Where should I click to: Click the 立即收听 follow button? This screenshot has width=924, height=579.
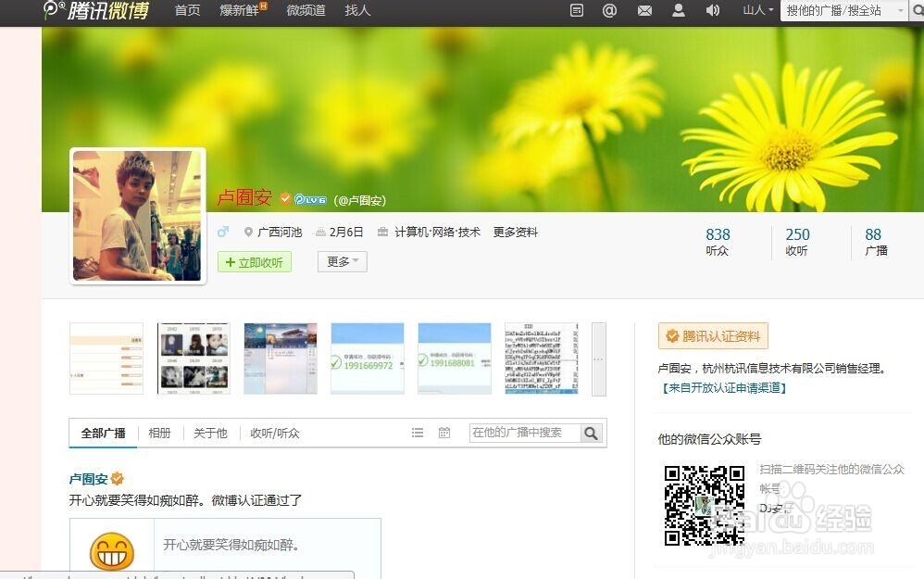pos(254,261)
